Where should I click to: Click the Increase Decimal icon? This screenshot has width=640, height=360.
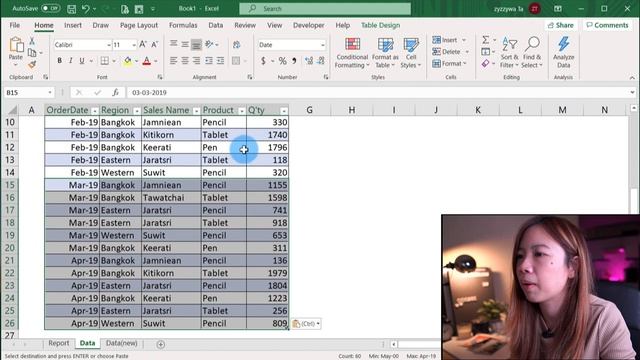(x=309, y=61)
